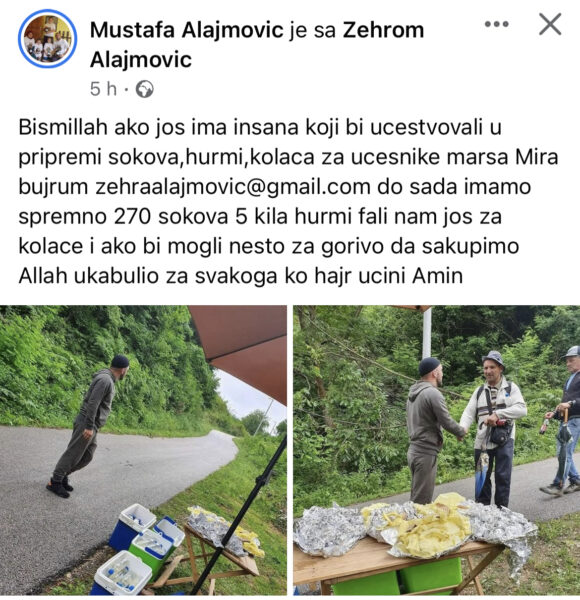Open Mustafa Alajmovic's profile picture

[x=47, y=39]
